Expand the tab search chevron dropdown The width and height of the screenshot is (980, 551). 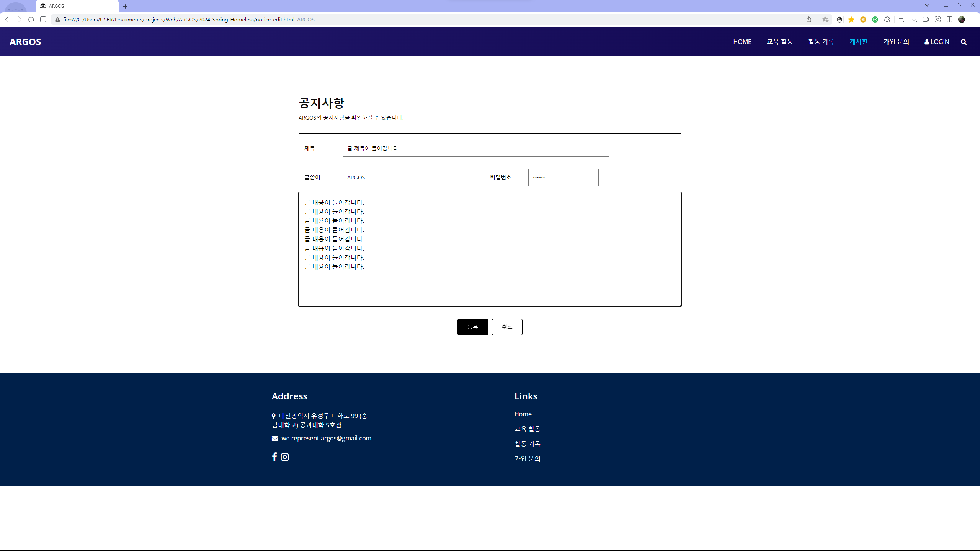pyautogui.click(x=927, y=5)
